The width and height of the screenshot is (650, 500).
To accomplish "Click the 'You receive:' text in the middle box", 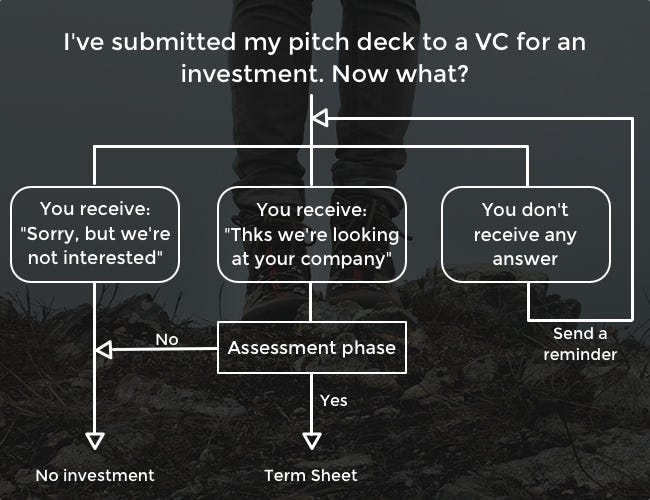I will point(312,209).
